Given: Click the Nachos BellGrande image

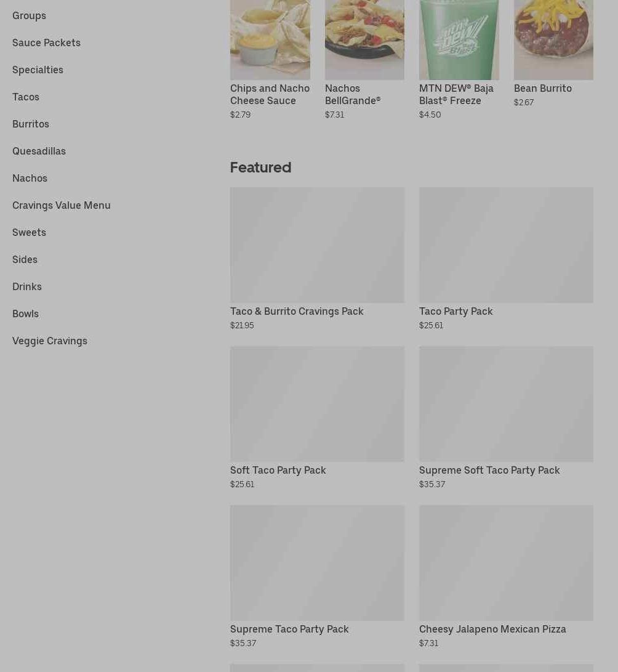Looking at the screenshot, I should click(364, 40).
